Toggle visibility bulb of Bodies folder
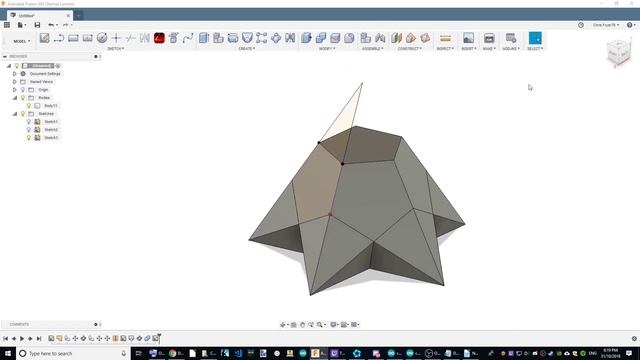This screenshot has height=360, width=640. tap(23, 98)
